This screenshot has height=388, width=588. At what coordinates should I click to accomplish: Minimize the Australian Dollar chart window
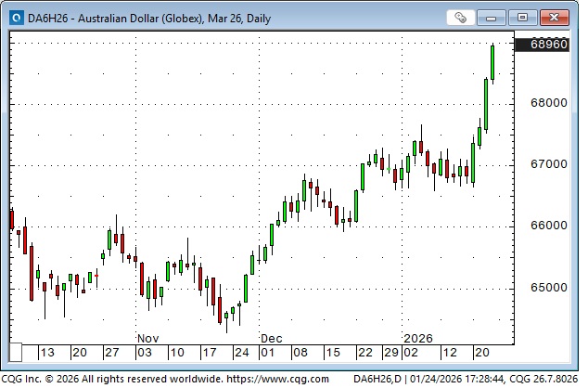point(496,18)
